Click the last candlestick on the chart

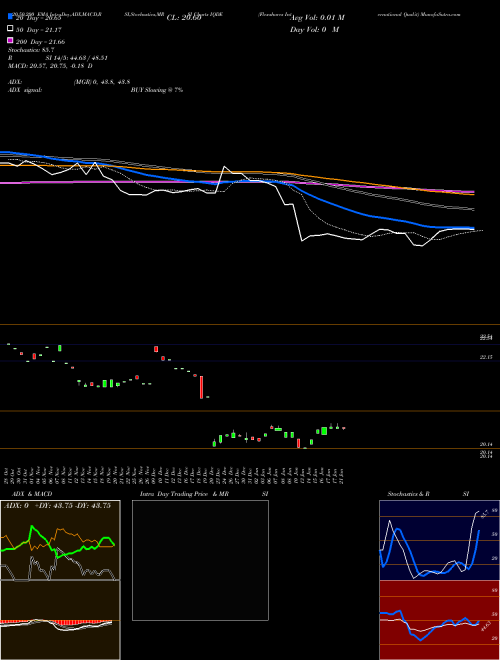pyautogui.click(x=344, y=428)
